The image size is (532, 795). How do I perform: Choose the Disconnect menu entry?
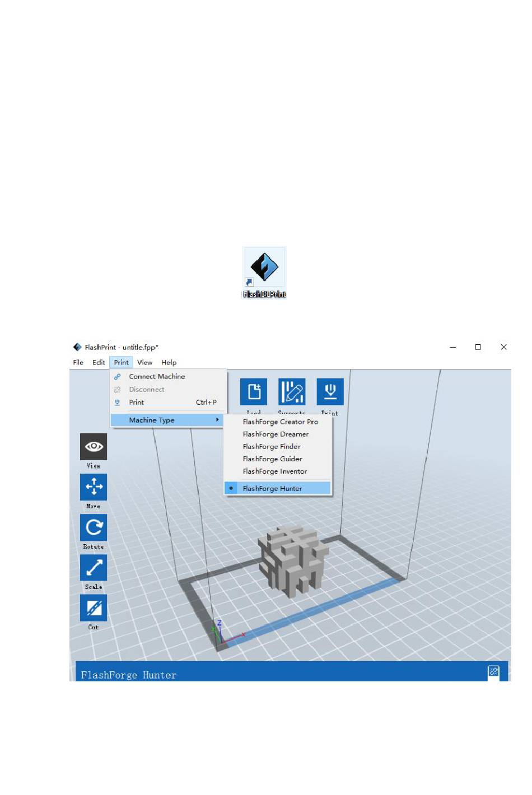169,390
